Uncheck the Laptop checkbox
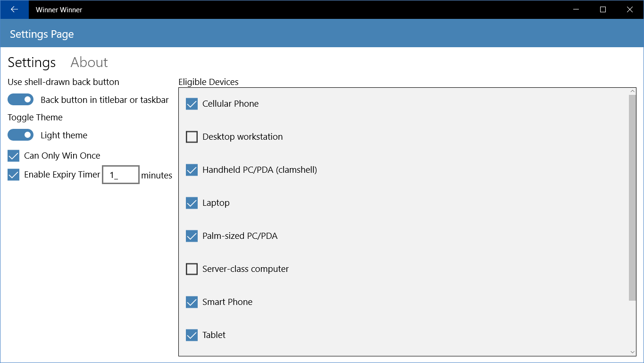 pyautogui.click(x=192, y=203)
